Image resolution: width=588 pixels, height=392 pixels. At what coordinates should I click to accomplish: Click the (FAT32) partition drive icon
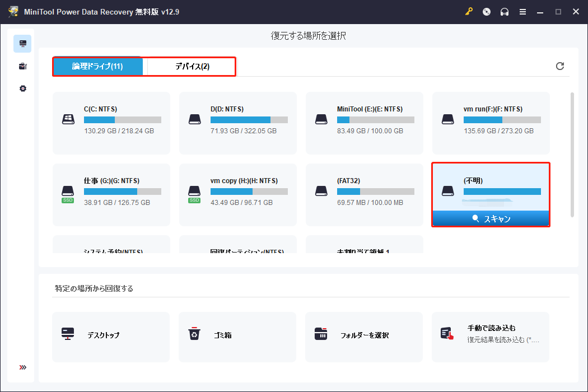pos(321,191)
